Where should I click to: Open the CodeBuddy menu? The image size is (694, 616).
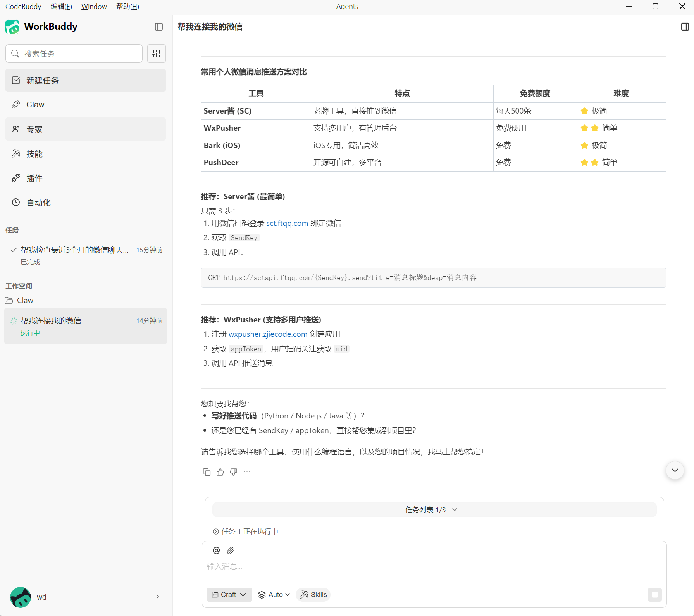(x=23, y=7)
